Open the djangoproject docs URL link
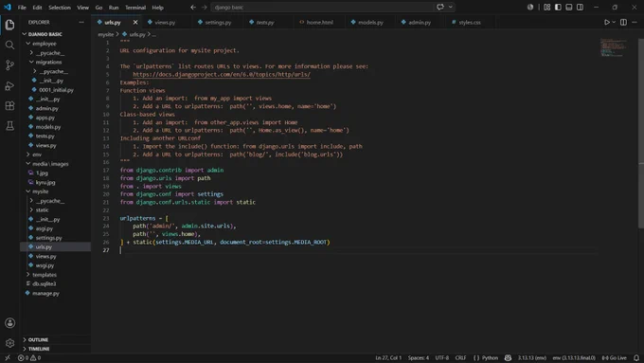Image resolution: width=644 pixels, height=363 pixels. point(222,75)
